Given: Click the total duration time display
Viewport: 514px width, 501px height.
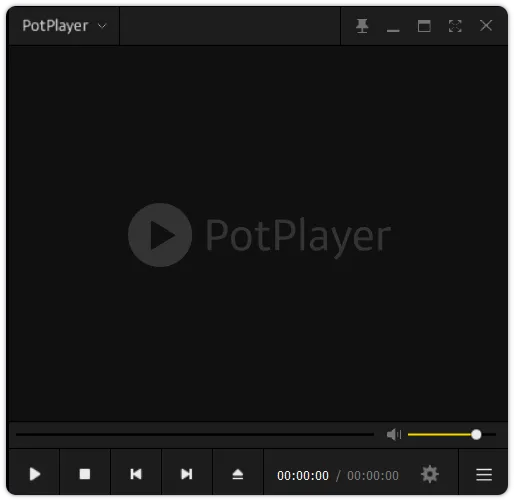Looking at the screenshot, I should tap(373, 476).
